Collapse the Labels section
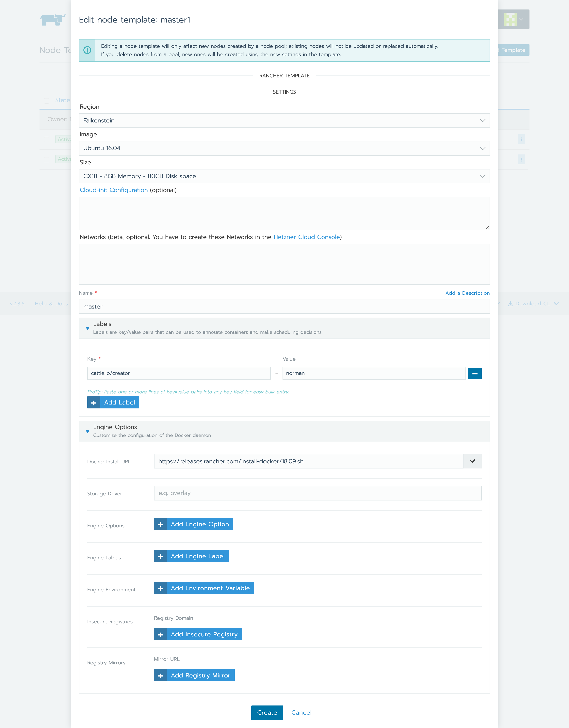569x728 pixels. 87,329
